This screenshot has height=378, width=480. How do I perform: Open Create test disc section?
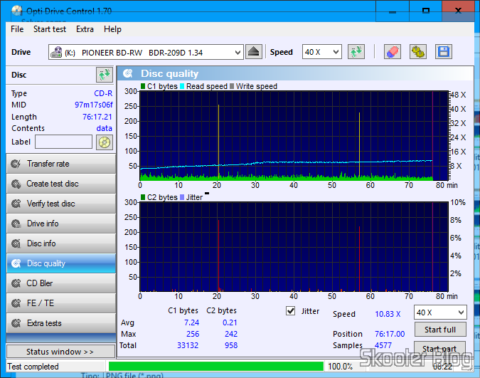pos(61,184)
